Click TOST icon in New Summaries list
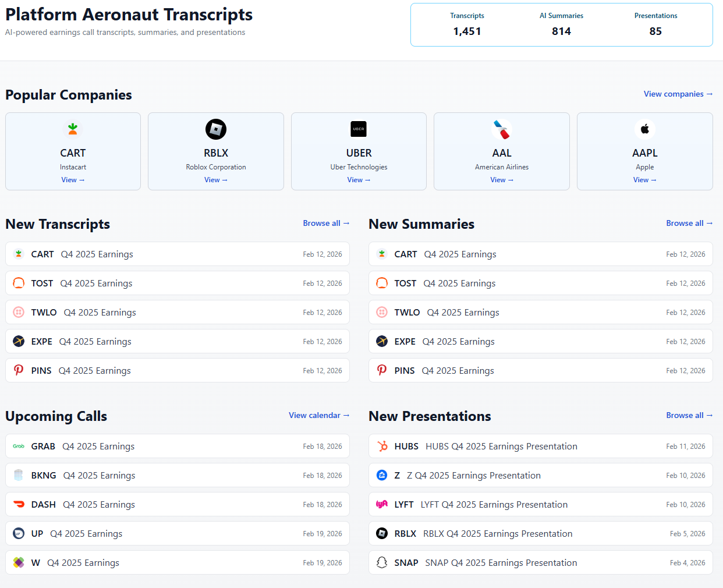 [x=382, y=283]
